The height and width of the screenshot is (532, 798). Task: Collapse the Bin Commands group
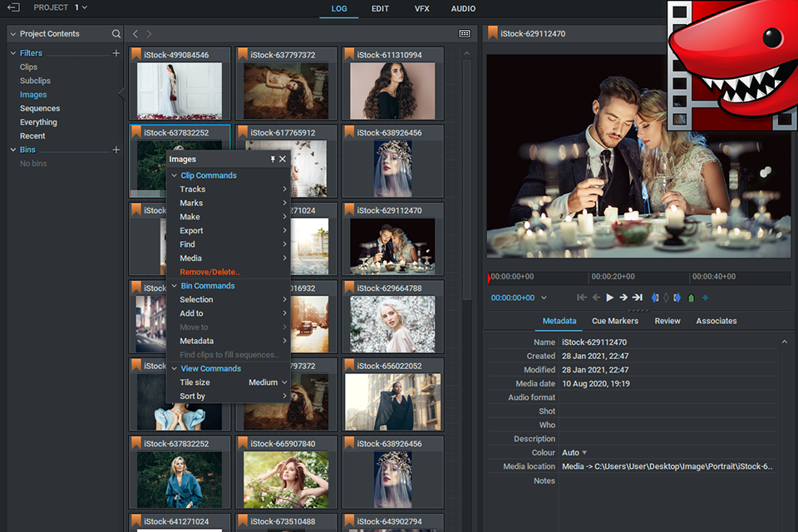click(174, 286)
